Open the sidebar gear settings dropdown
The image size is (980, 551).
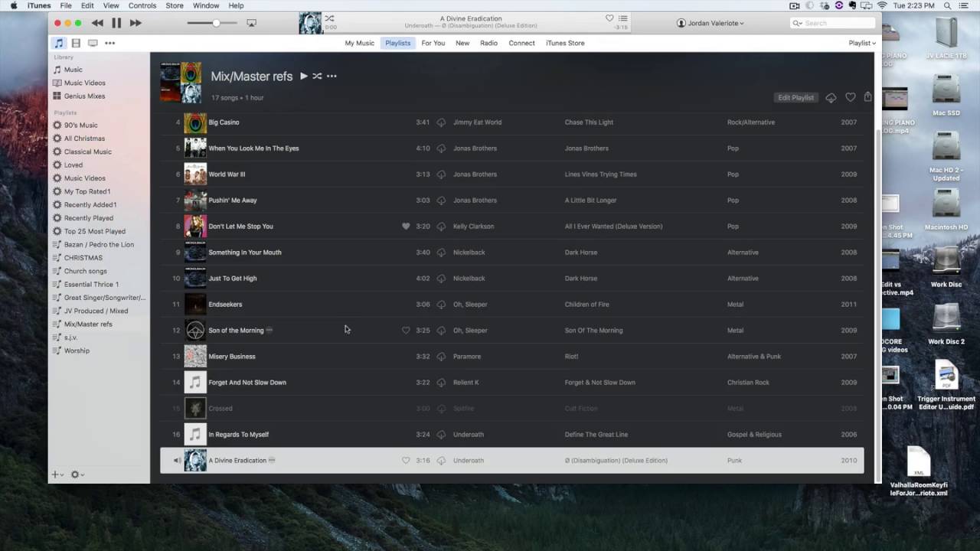pos(77,474)
